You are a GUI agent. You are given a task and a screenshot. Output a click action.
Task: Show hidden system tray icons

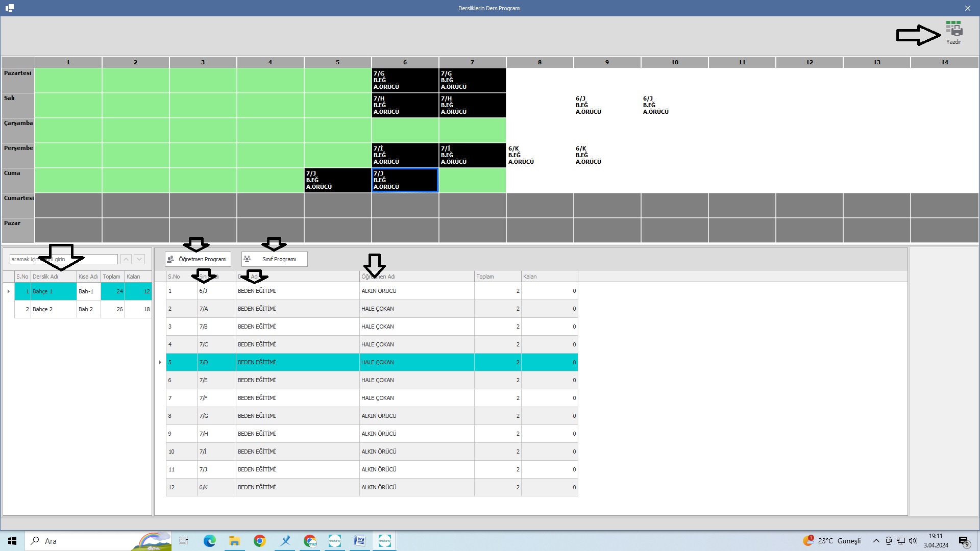[x=876, y=541]
